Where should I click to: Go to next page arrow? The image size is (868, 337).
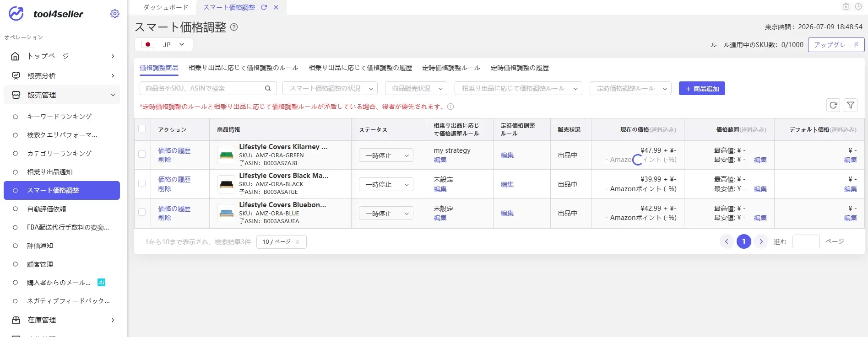pyautogui.click(x=761, y=241)
